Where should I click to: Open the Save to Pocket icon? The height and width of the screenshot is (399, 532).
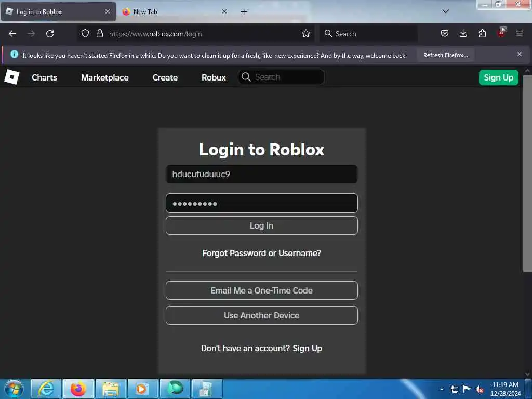point(445,33)
